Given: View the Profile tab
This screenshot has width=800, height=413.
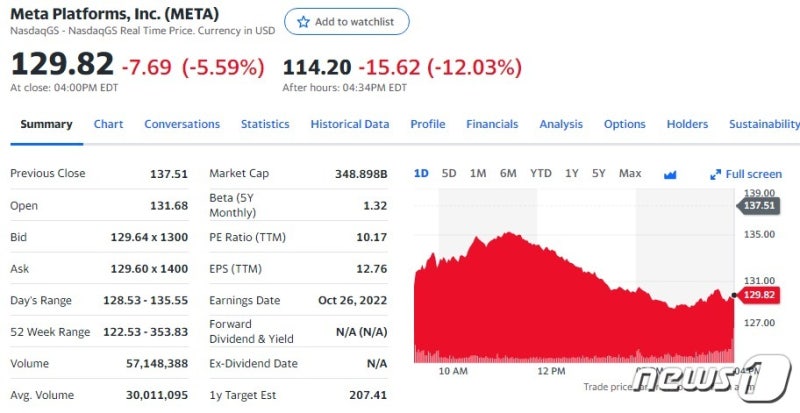Looking at the screenshot, I should [427, 124].
